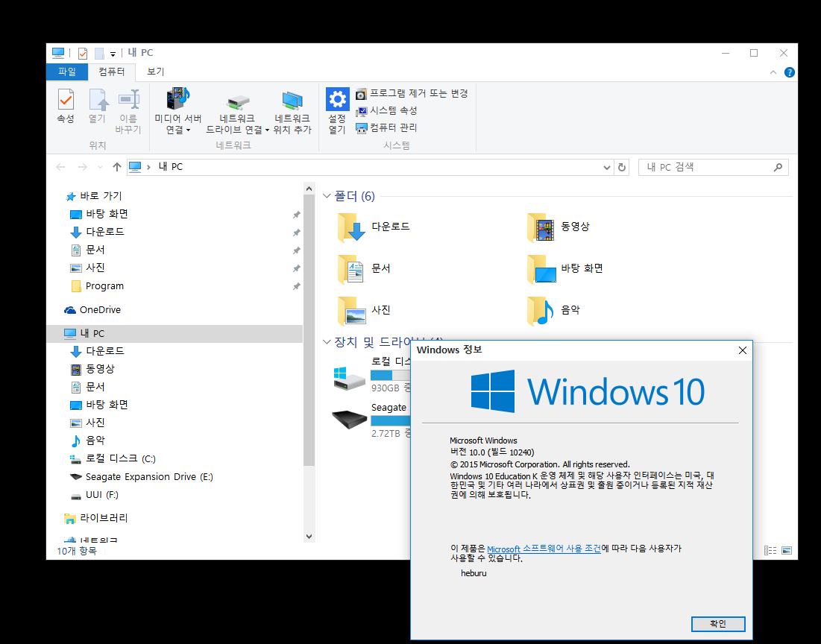
Task: Select 바로 가기 in navigation pane
Action: 94,196
